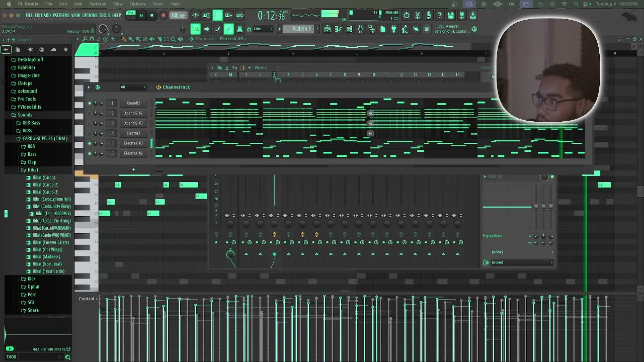Toggle typing keyboard to piano icon

click(196, 29)
